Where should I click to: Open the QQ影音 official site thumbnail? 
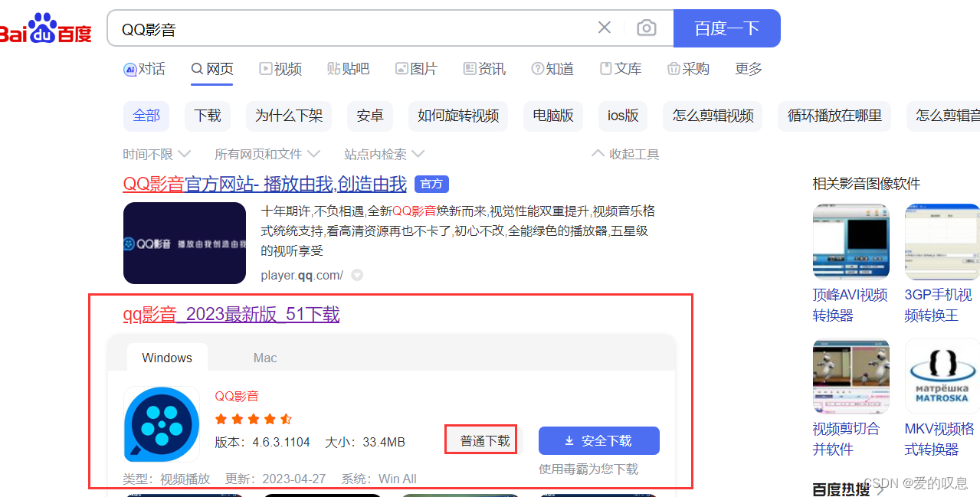point(184,243)
